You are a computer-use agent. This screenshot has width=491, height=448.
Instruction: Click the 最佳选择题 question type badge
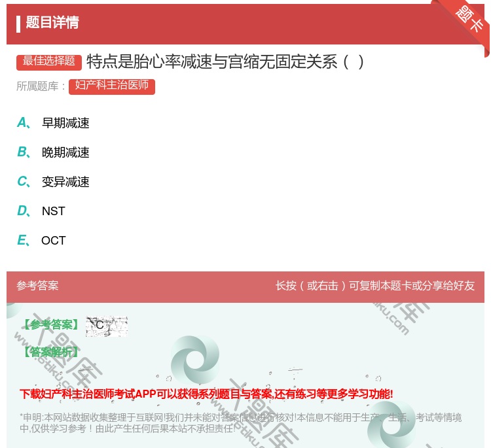point(49,62)
